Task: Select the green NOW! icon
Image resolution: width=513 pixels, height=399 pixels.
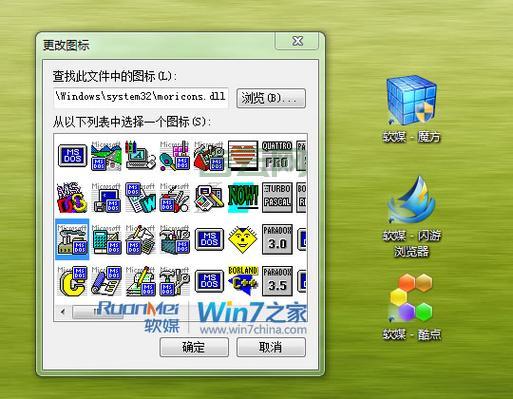Action: 243,198
